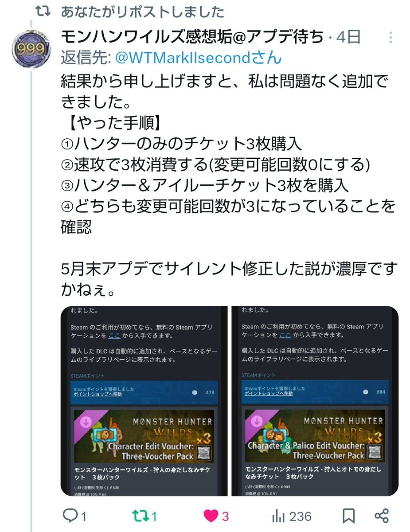
Task: Click あなたがリポストしました label
Action: click(x=142, y=12)
